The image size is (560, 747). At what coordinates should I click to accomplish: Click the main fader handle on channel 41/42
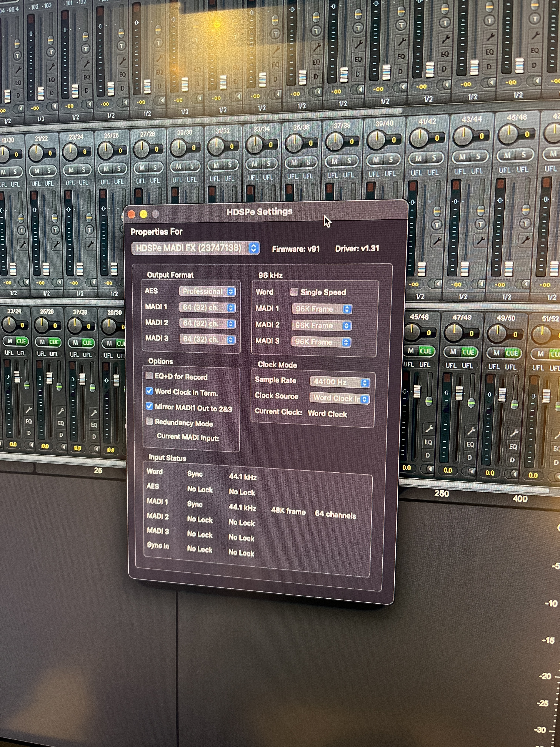[x=422, y=269]
